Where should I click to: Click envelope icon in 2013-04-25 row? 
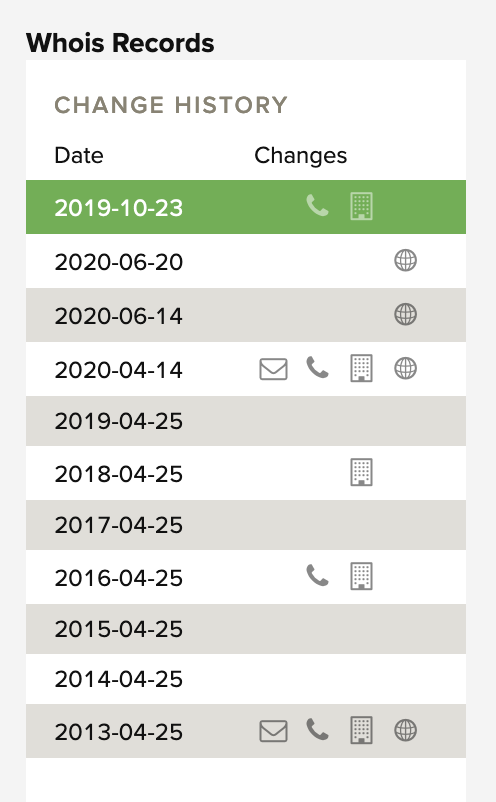click(274, 730)
